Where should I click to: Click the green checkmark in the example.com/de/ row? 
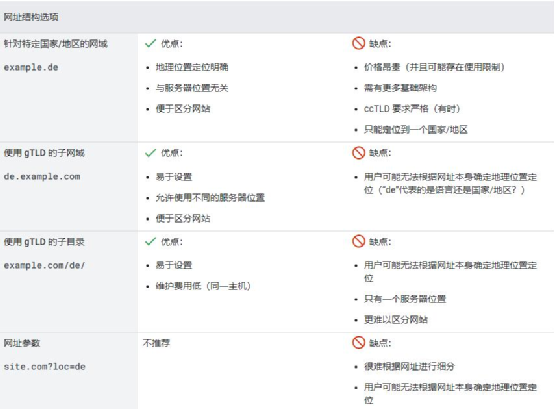(x=151, y=242)
